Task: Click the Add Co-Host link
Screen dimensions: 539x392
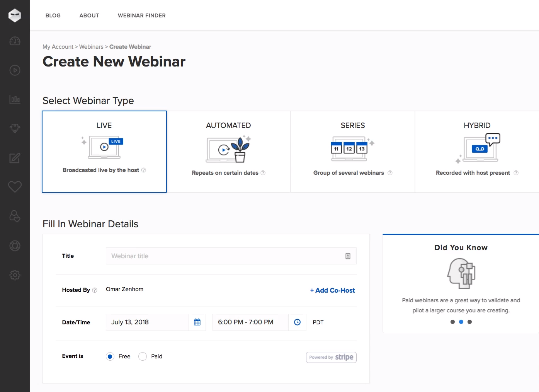Action: tap(332, 290)
